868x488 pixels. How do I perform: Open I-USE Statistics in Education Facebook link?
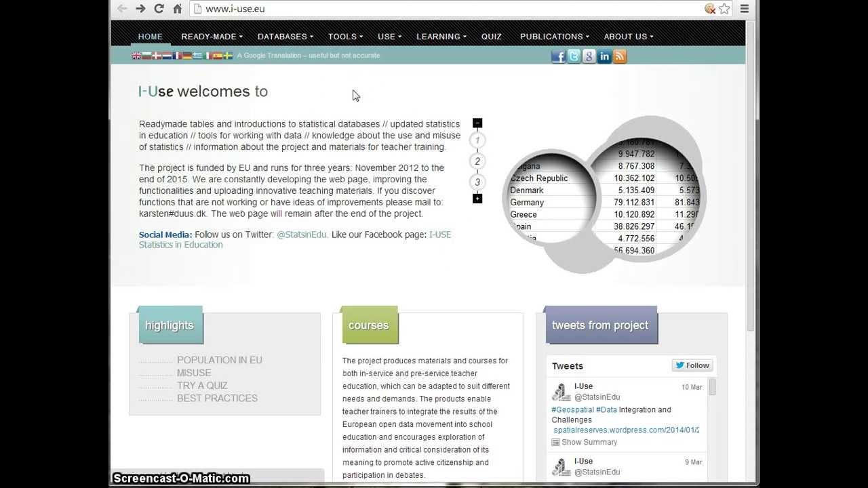click(295, 239)
